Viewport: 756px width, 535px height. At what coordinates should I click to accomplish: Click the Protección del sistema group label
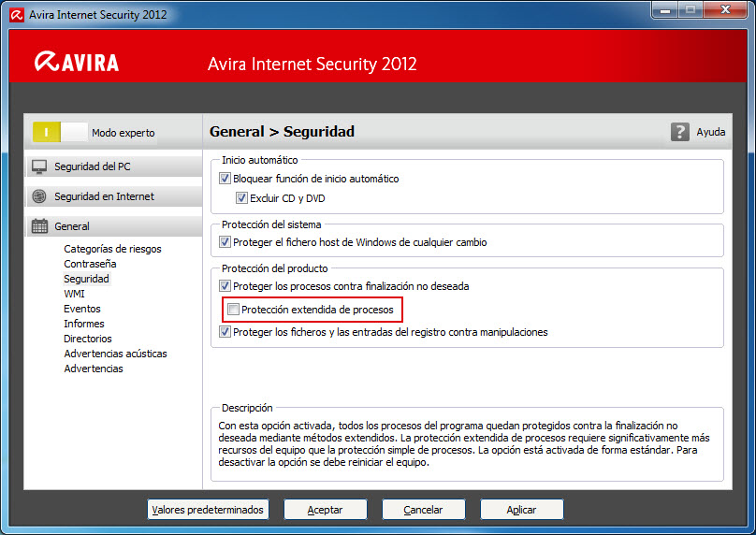point(271,224)
